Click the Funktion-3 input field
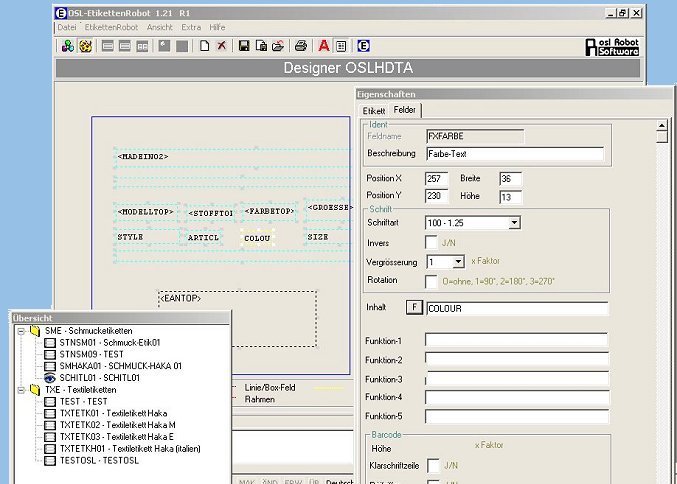The image size is (677, 484). coord(517,379)
